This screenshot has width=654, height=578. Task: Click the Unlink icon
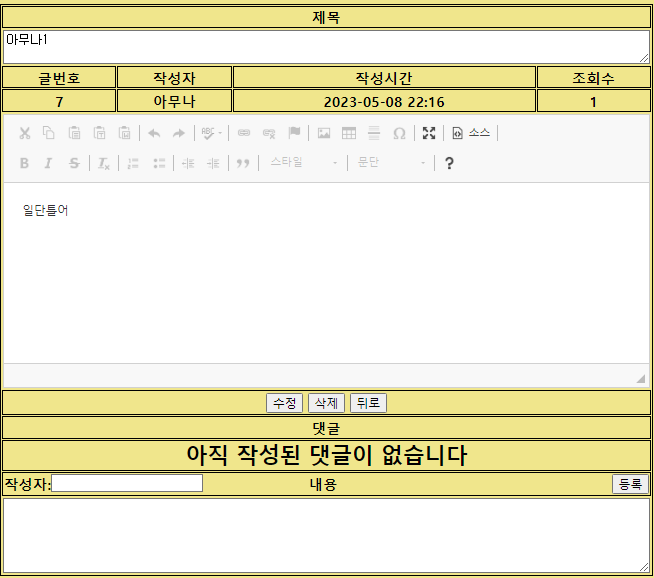pyautogui.click(x=269, y=133)
